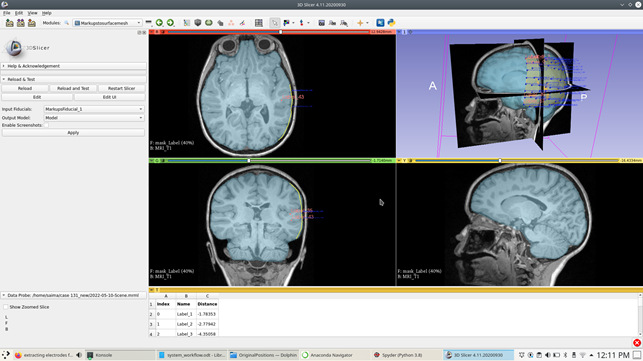Click the Distance column header cell
643x361 pixels.
[x=207, y=304]
